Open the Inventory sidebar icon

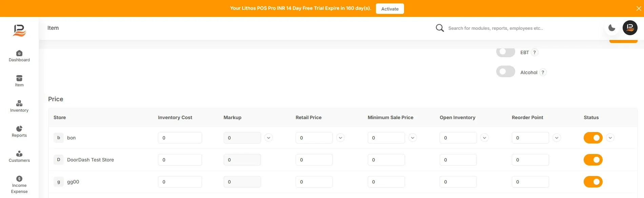click(x=19, y=104)
